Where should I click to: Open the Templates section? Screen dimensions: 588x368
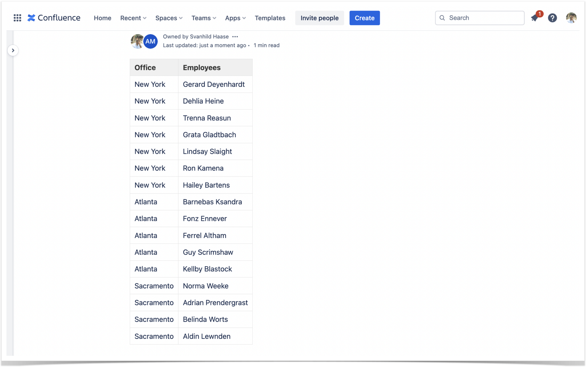(x=270, y=18)
